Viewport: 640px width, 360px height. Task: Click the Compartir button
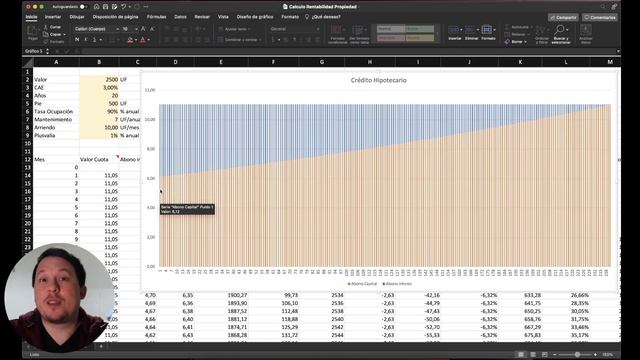(563, 18)
